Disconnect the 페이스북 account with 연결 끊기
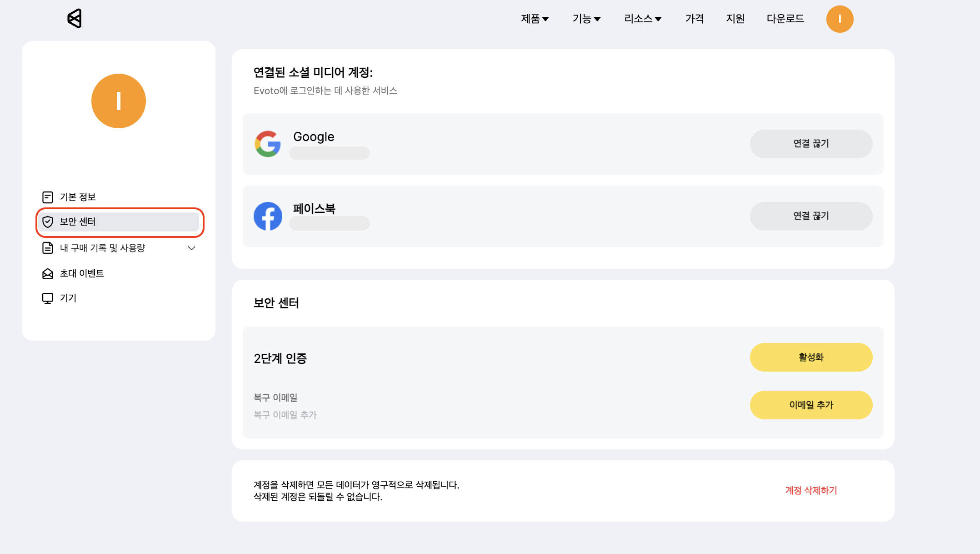Screen dimensions: 980x554 tap(811, 216)
